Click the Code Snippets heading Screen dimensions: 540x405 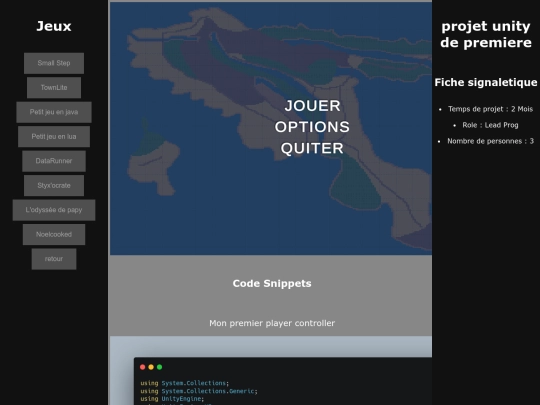[x=272, y=283]
